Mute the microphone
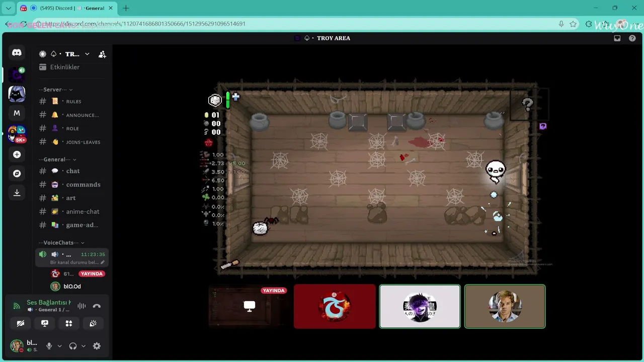 click(x=49, y=346)
